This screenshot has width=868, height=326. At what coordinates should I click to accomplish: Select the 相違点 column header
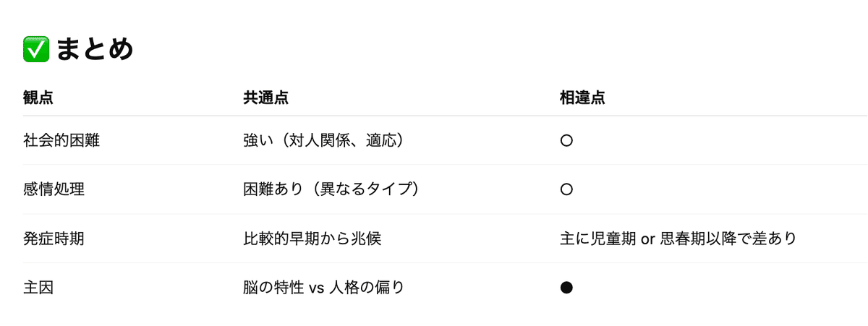coord(582,98)
